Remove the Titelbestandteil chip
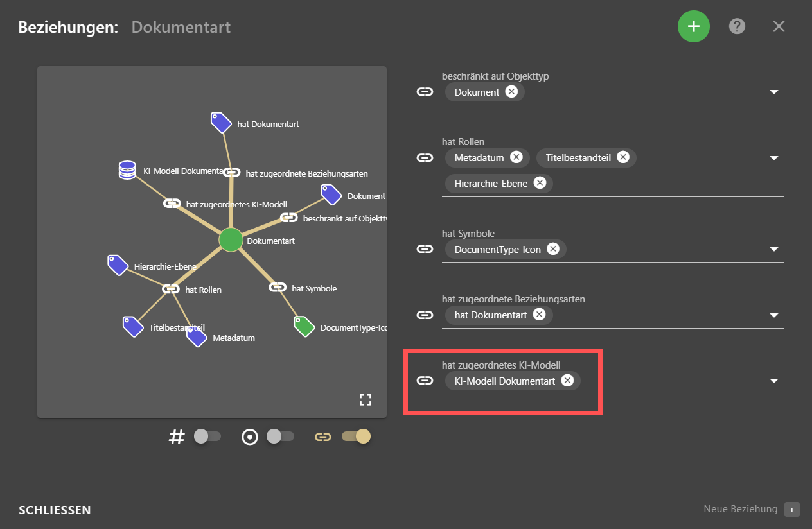The width and height of the screenshot is (812, 529). pos(622,157)
